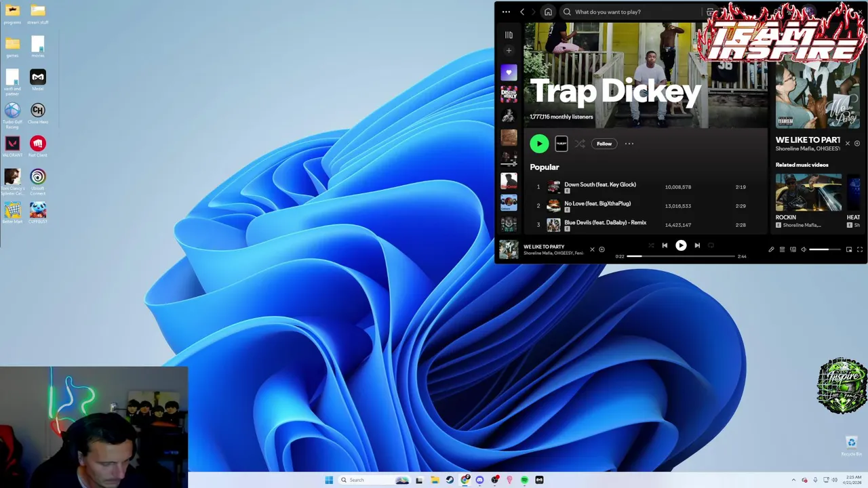Select the Clone Hero desktop shortcut
Screen dimensions: 868x488
coord(38,113)
